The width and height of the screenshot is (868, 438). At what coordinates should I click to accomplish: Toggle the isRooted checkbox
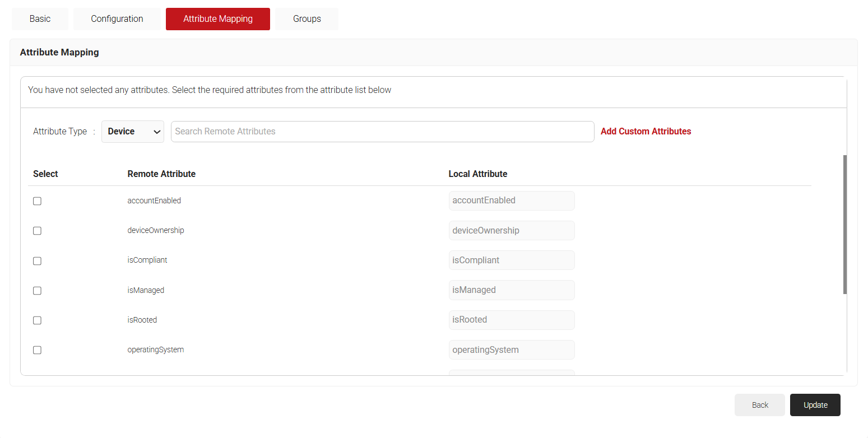click(x=37, y=320)
